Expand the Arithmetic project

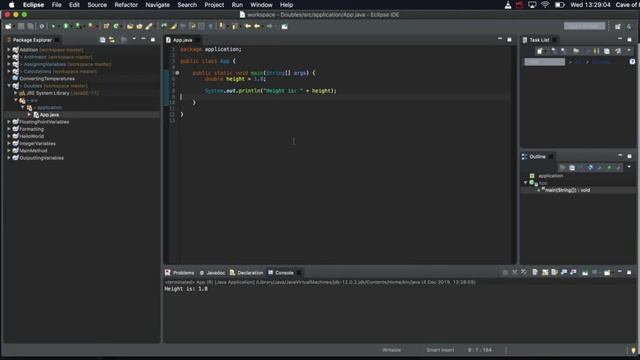click(9, 57)
